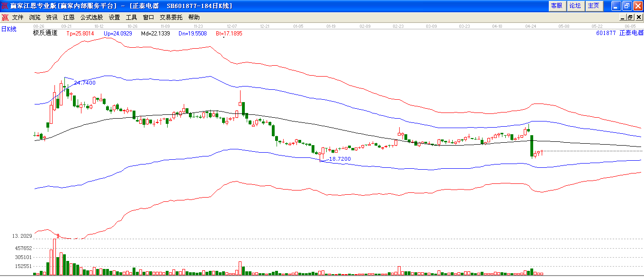
Task: Open the 工具 menu
Action: point(132,17)
